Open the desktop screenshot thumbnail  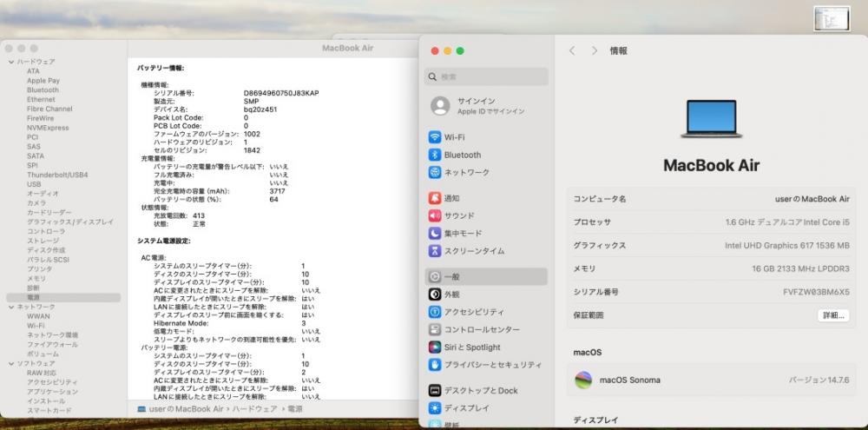click(x=832, y=19)
